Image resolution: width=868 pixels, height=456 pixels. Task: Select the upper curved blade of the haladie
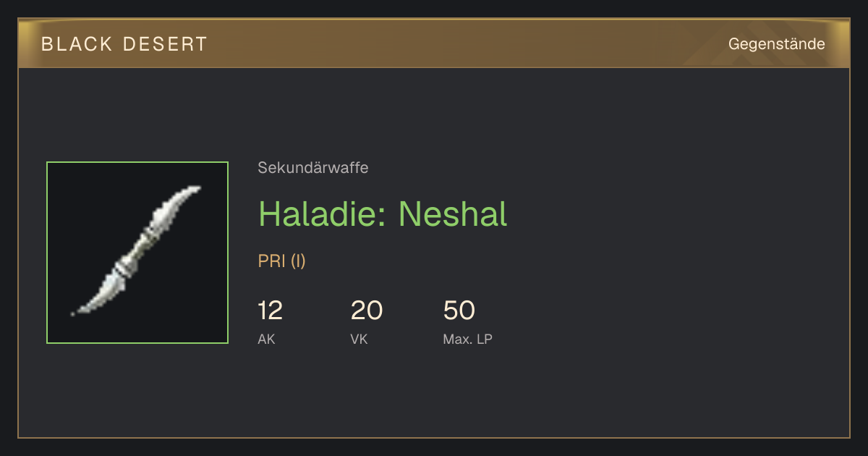click(x=177, y=209)
